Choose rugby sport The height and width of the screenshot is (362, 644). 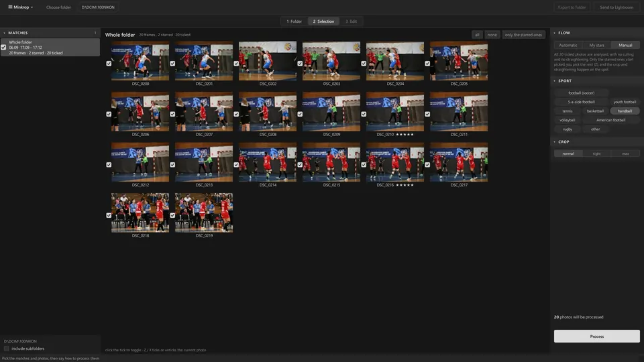pos(568,129)
